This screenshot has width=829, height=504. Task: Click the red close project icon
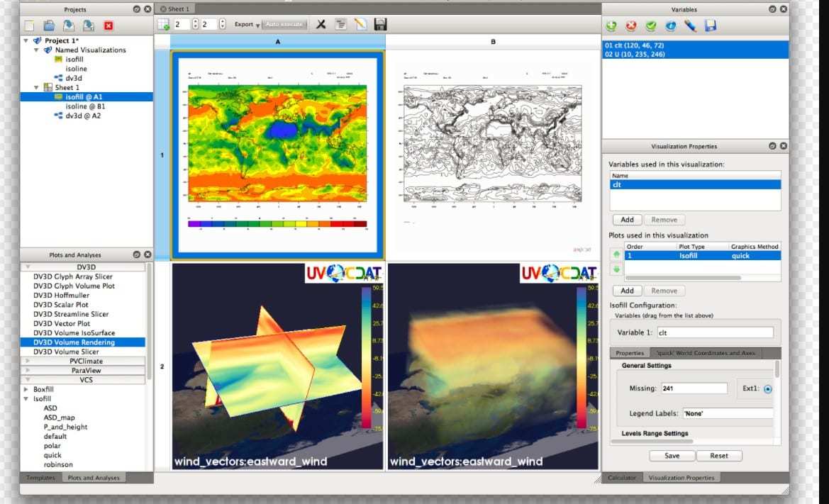coord(109,26)
